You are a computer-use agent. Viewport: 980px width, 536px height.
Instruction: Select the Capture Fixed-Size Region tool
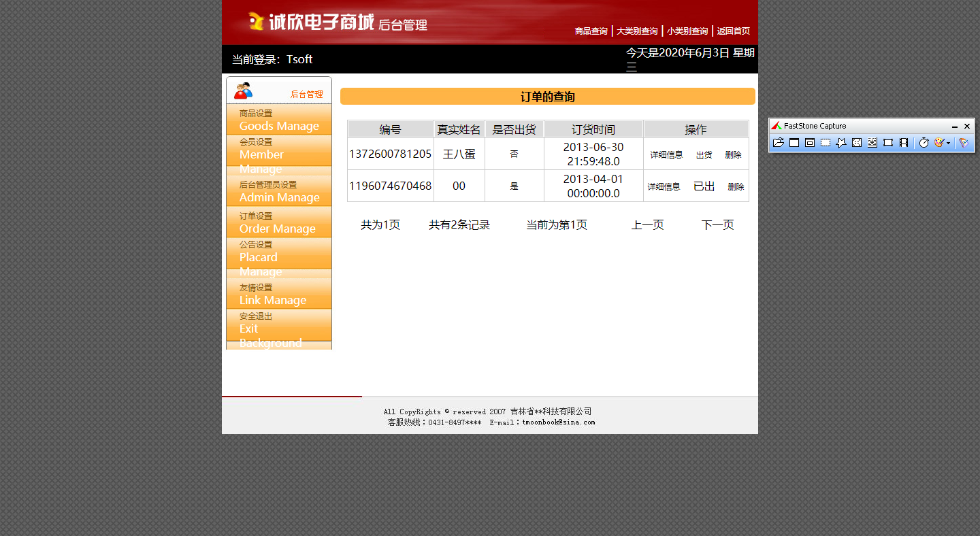click(887, 143)
